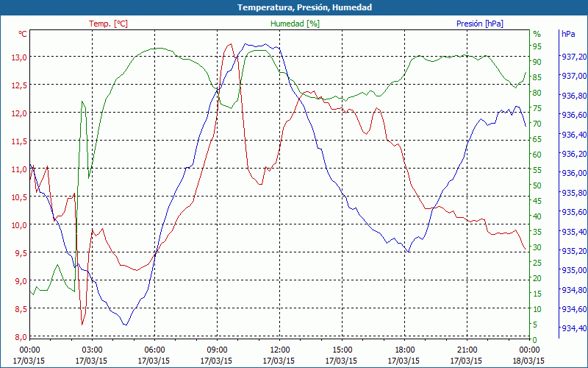Select 15 on the green humidity axis

(537, 293)
